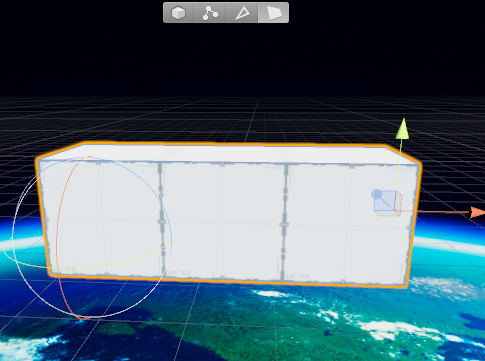The width and height of the screenshot is (485, 361).
Task: Switch to Object selection mode
Action: 178,13
